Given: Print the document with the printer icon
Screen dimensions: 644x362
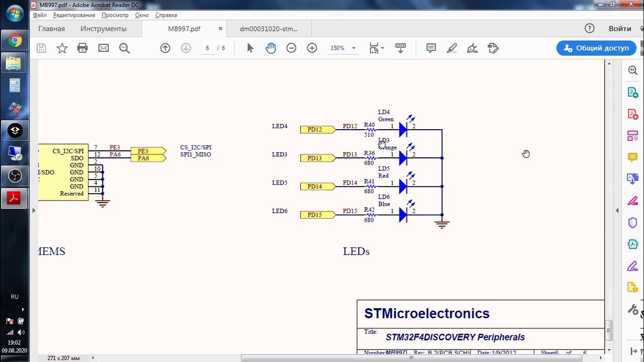Looking at the screenshot, I should (83, 48).
